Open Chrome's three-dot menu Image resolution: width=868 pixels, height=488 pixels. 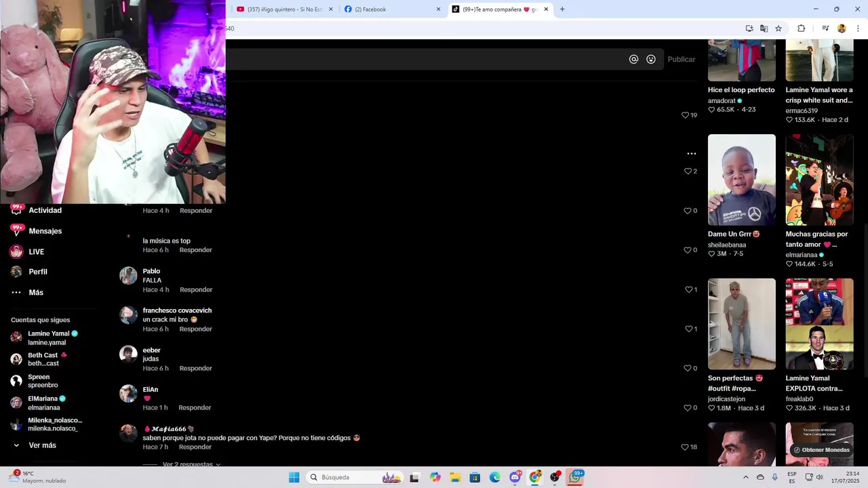click(x=859, y=28)
